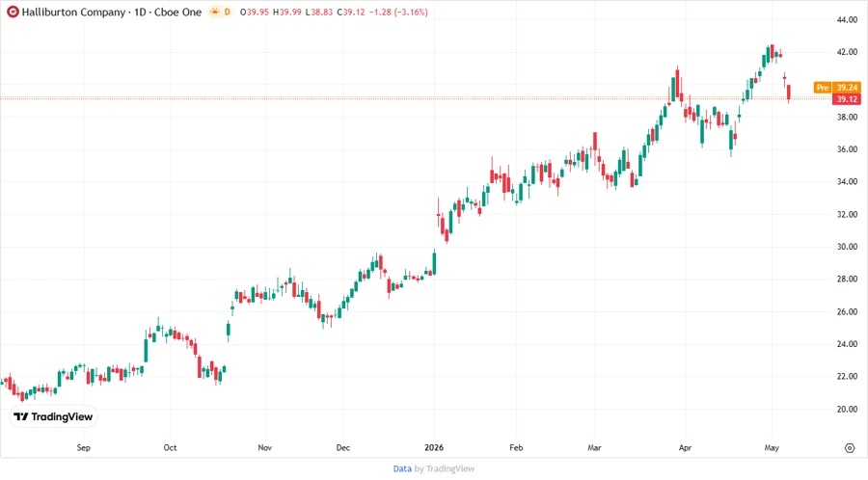Click the 32.00 price axis label
Viewport: 868px width, 480px height.
(847, 214)
